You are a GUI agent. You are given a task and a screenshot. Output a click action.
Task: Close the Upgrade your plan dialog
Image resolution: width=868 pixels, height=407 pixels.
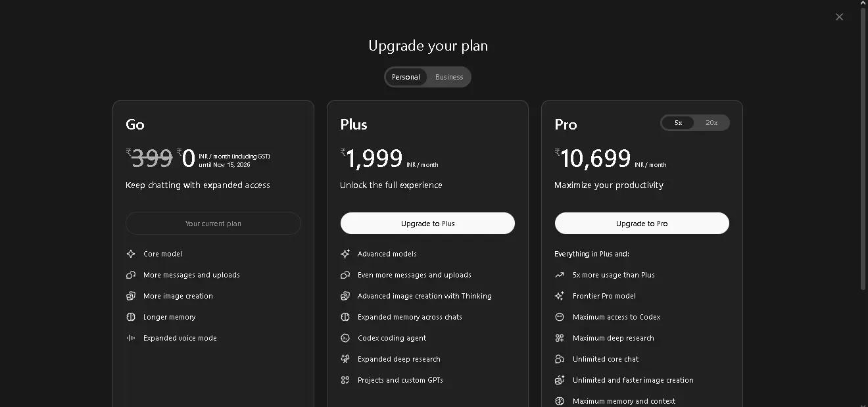click(839, 17)
